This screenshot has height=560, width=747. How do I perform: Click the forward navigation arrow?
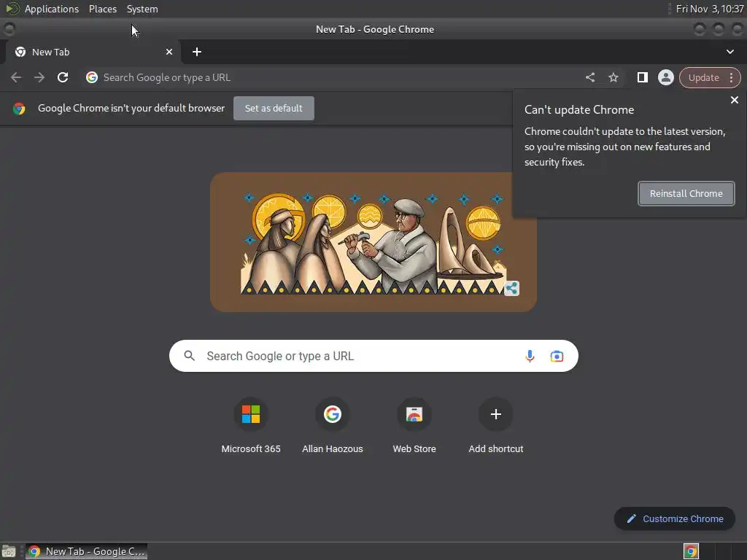(x=39, y=77)
